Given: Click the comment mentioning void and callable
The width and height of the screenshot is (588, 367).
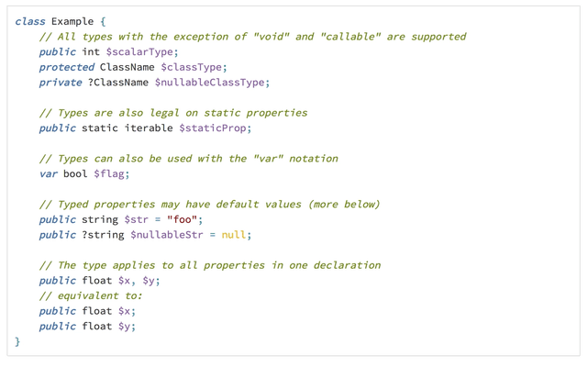Looking at the screenshot, I should (252, 37).
